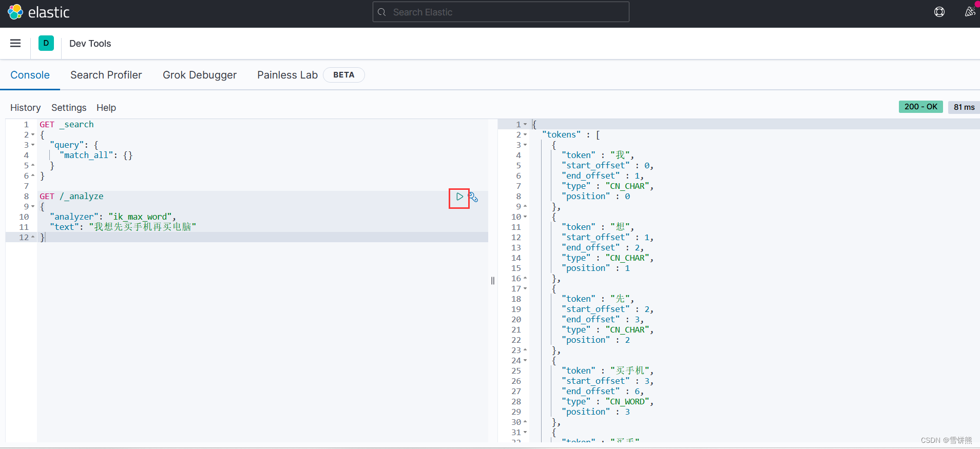Screen dimensions: 980x449
Task: Collapse the fold arrow on output line 3
Action: tap(525, 145)
